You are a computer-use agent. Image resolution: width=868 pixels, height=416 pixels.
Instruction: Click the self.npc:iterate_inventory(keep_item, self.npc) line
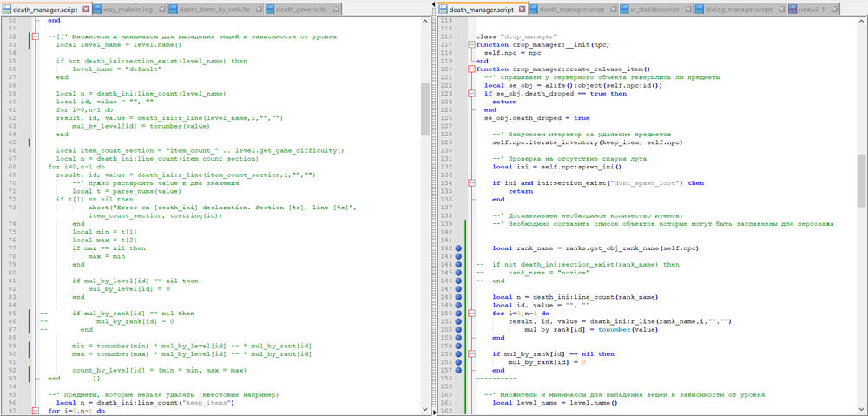tap(587, 142)
